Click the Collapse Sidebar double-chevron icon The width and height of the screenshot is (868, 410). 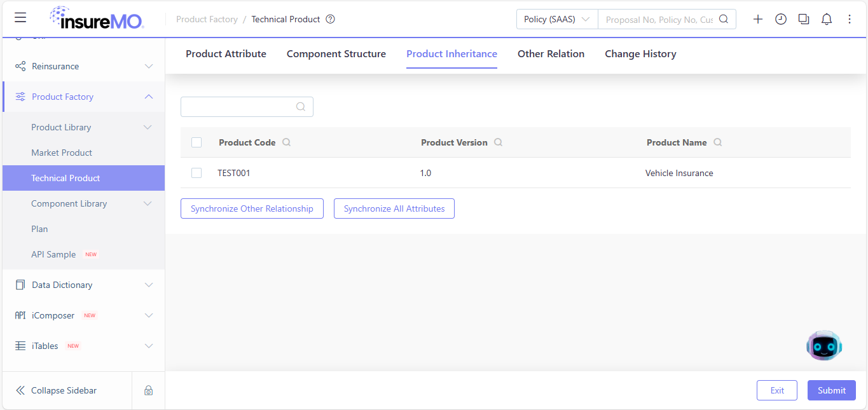pos(20,390)
